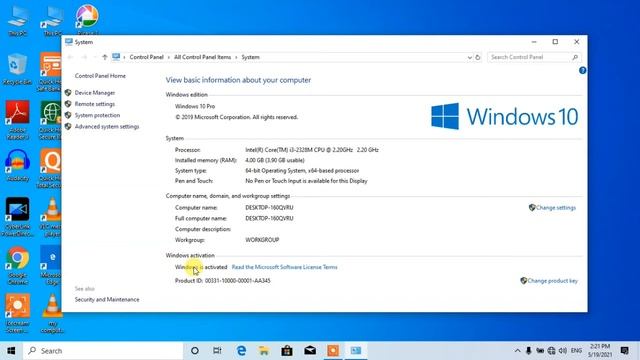Viewport: 640px width, 360px height.
Task: Select System breadcrumb segment
Action: point(250,57)
